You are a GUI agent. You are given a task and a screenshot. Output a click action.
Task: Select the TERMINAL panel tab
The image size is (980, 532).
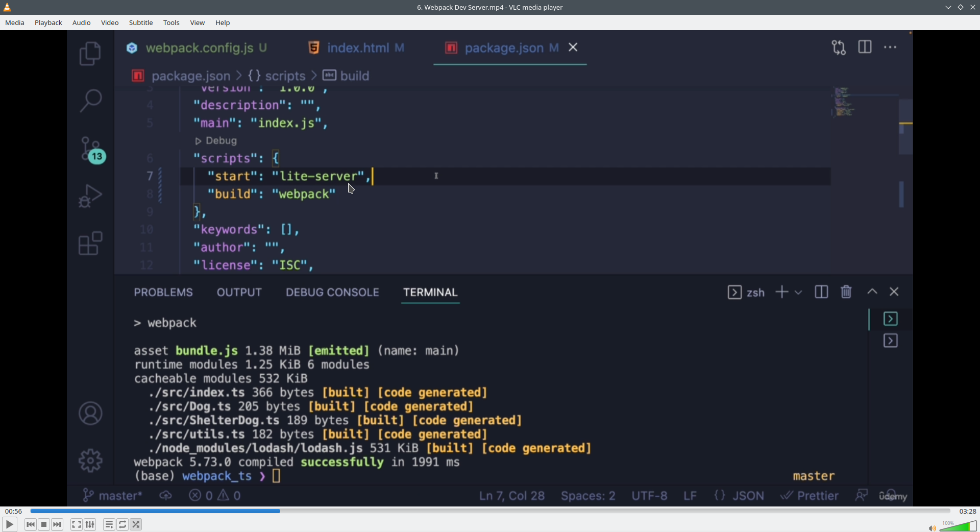click(430, 292)
